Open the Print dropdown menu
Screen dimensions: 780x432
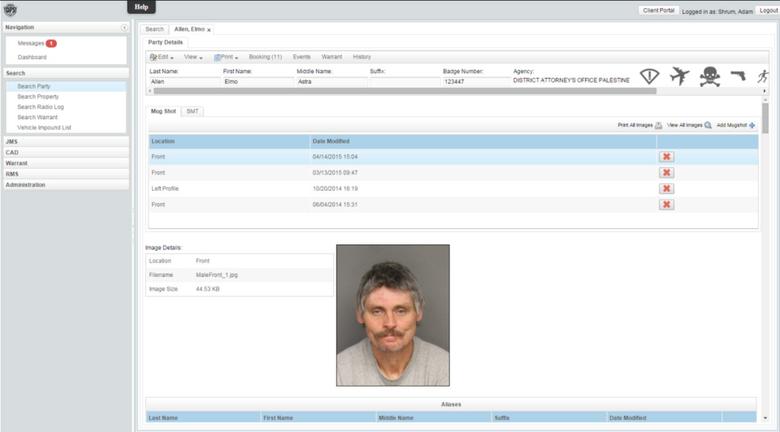[x=226, y=57]
